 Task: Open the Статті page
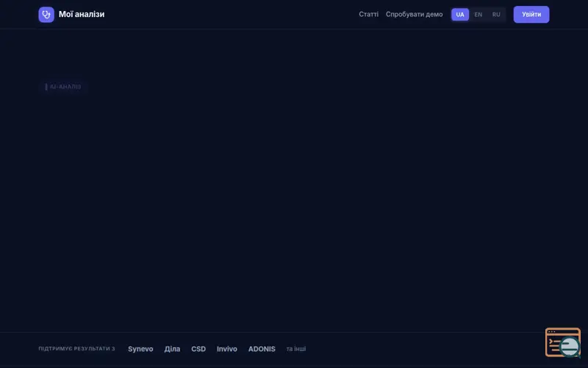[368, 14]
